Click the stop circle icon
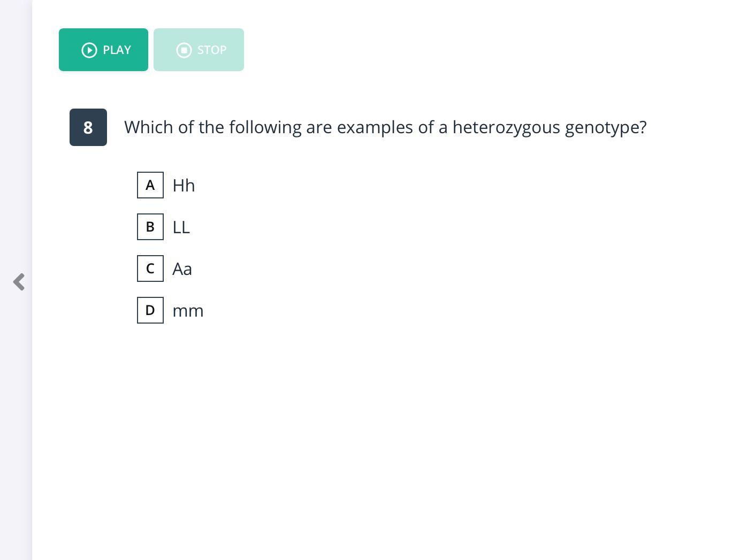 point(184,50)
